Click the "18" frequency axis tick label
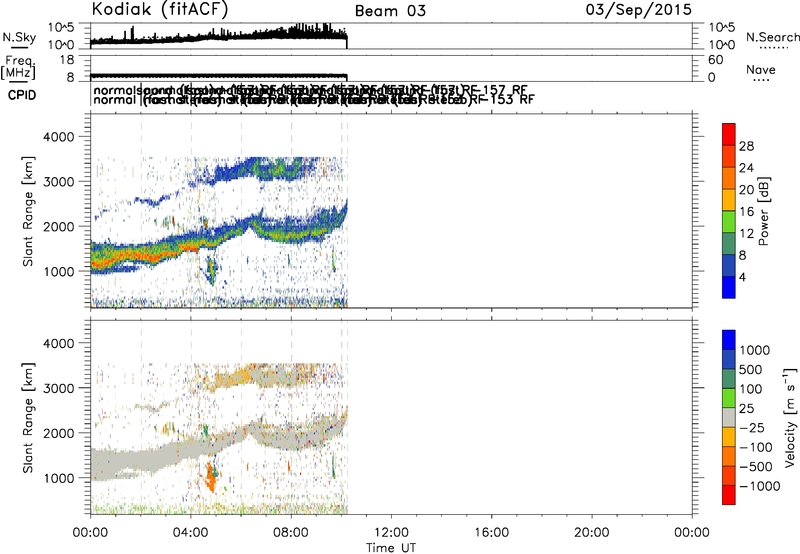 tap(67, 60)
